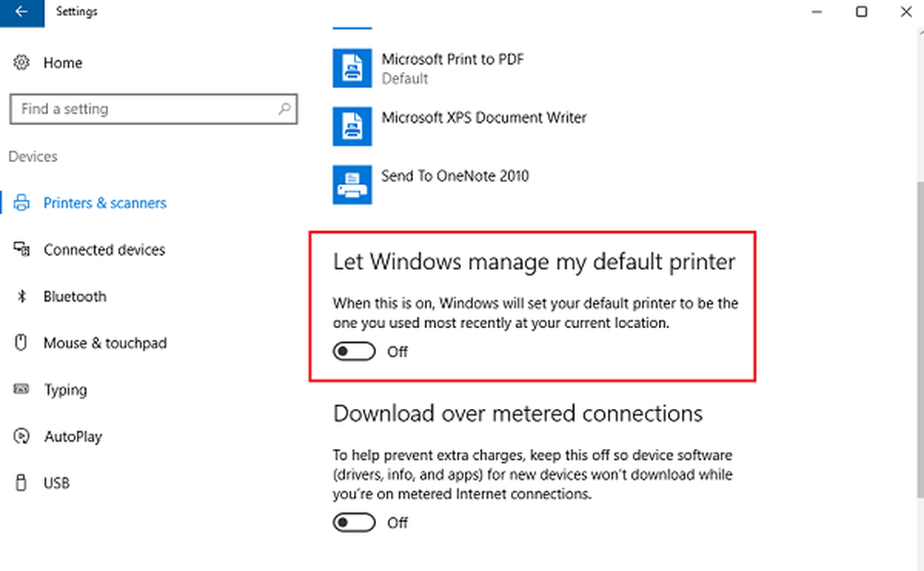Open Connected devices section
This screenshot has width=924, height=571.
[x=103, y=250]
